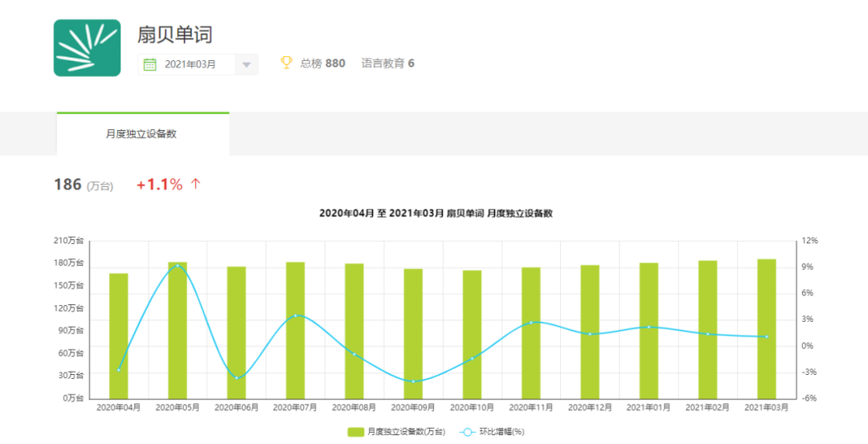Toggle the 环比增幅(%) legend entry

tap(492, 432)
